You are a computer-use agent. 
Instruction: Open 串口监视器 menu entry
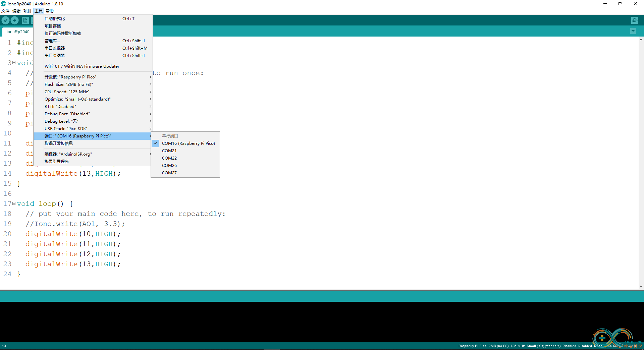pyautogui.click(x=93, y=48)
